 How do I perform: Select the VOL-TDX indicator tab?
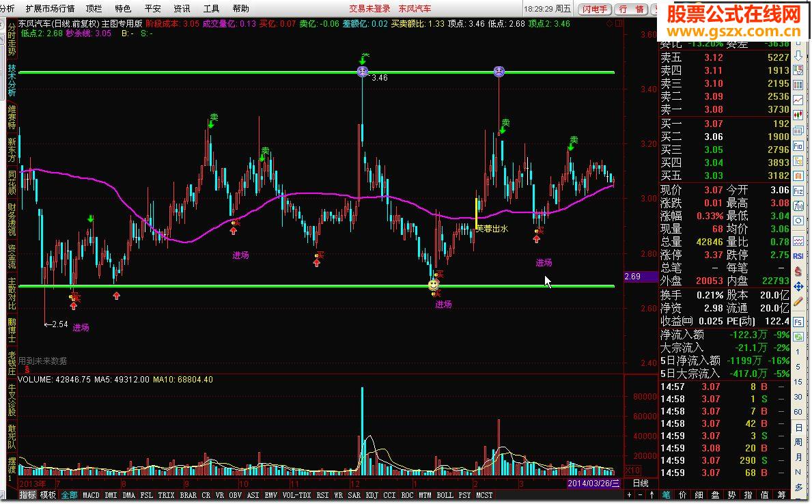point(297,495)
